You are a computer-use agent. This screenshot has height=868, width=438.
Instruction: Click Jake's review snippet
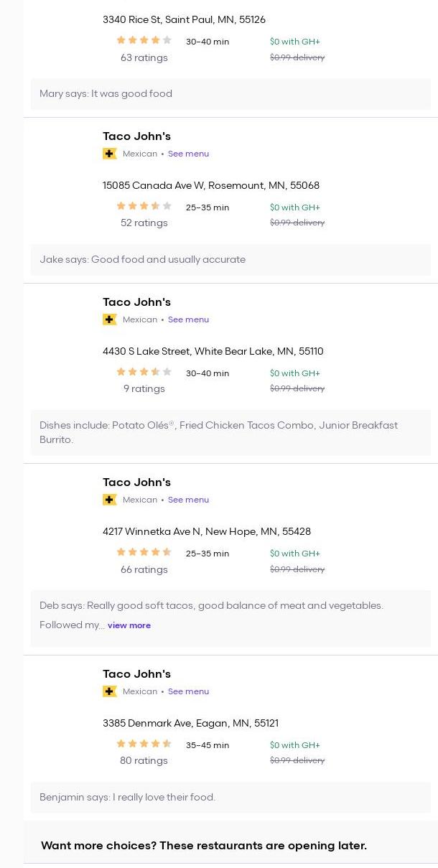pyautogui.click(x=142, y=259)
